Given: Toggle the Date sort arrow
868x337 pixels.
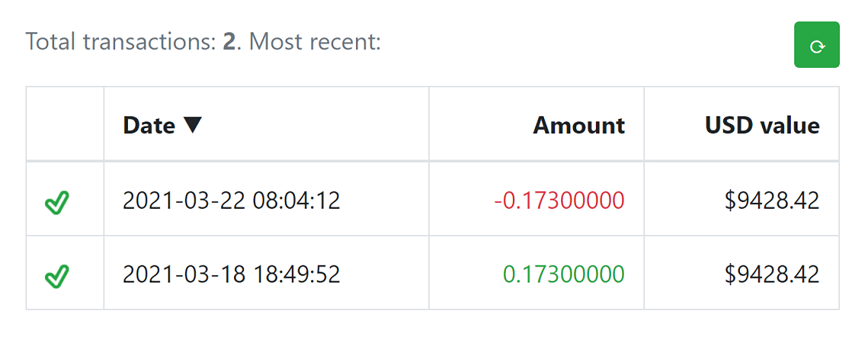Looking at the screenshot, I should point(192,125).
